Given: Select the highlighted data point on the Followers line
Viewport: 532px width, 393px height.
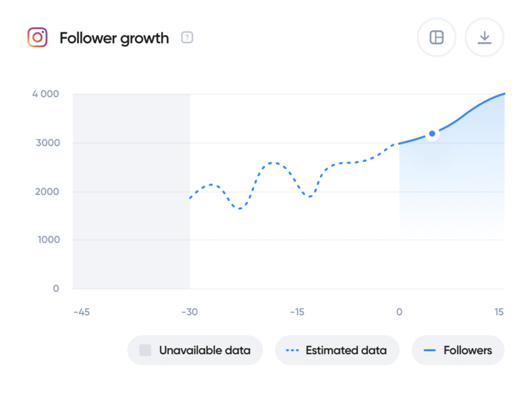Looking at the screenshot, I should tap(432, 133).
